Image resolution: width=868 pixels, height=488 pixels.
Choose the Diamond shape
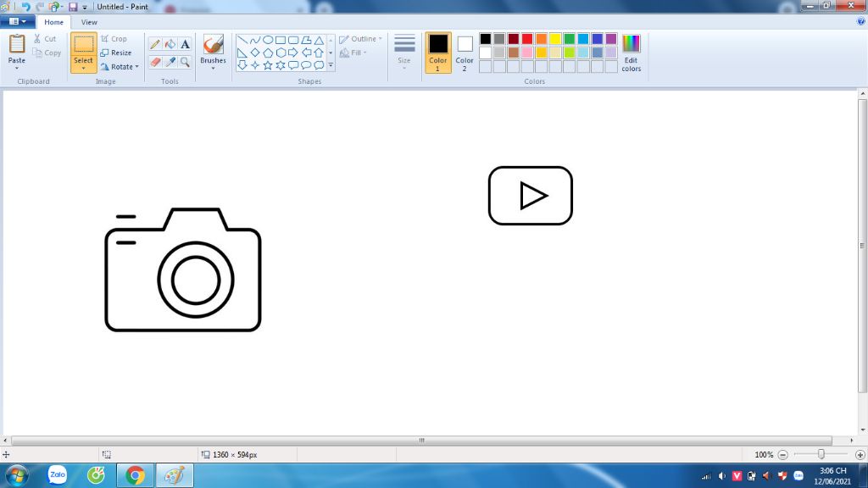pos(255,53)
